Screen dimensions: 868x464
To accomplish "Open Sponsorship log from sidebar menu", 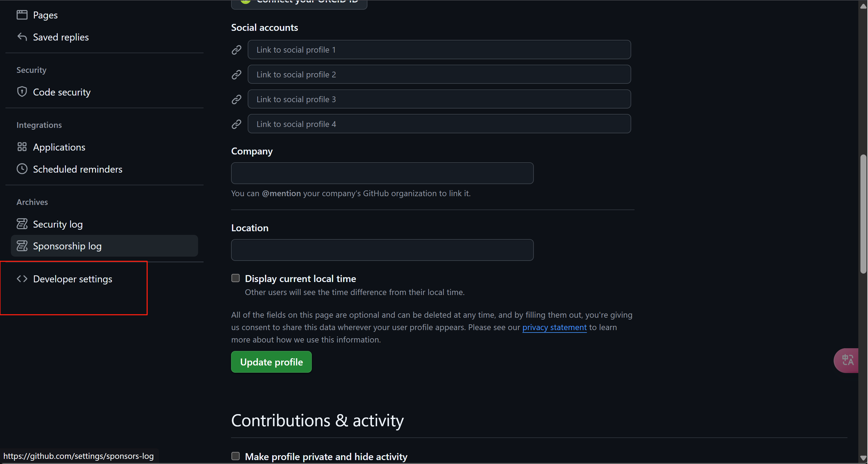I will pyautogui.click(x=67, y=246).
